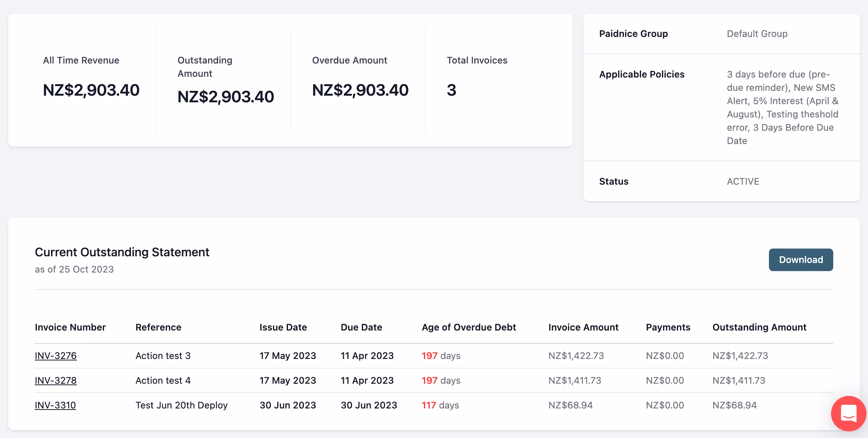Select the 'Status' label
This screenshot has height=438, width=868.
coord(614,181)
